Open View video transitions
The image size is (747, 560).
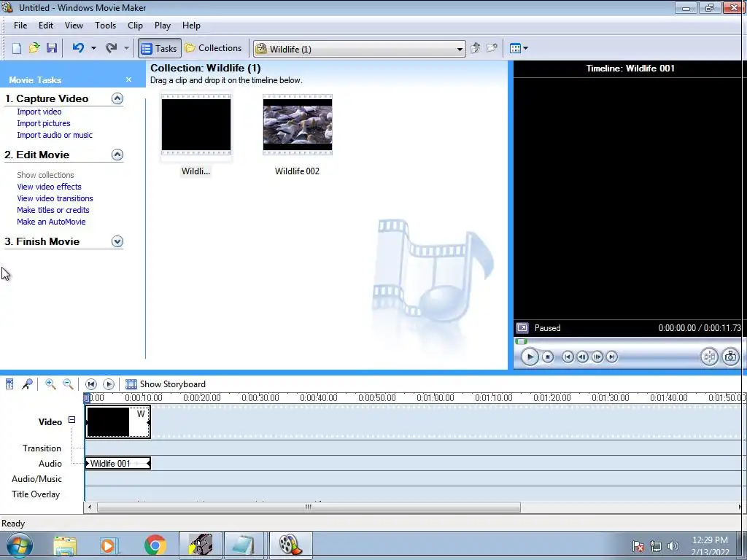coord(55,198)
